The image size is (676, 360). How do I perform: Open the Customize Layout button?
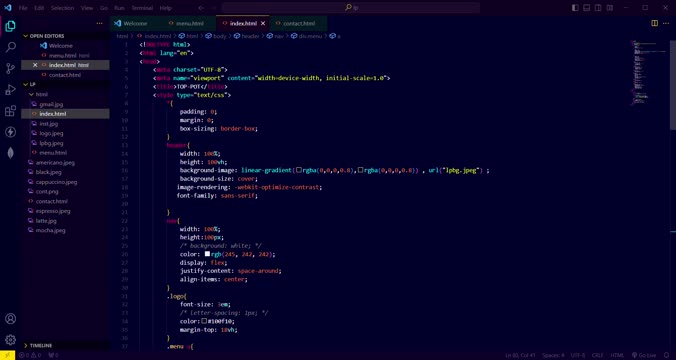610,8
